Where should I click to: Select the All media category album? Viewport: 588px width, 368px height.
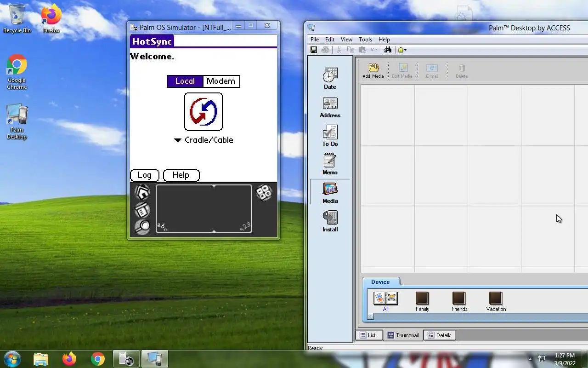coord(385,302)
